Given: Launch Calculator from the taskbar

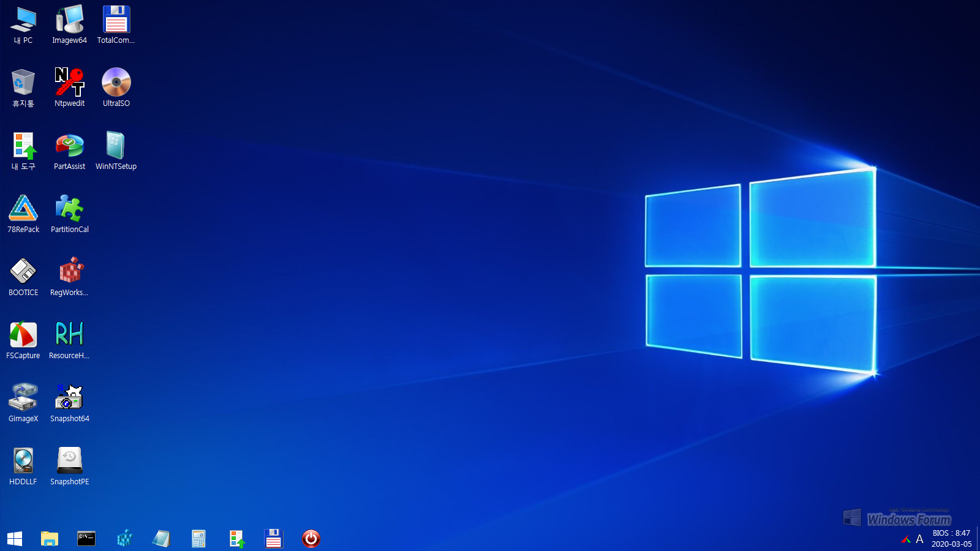Looking at the screenshot, I should 198,539.
